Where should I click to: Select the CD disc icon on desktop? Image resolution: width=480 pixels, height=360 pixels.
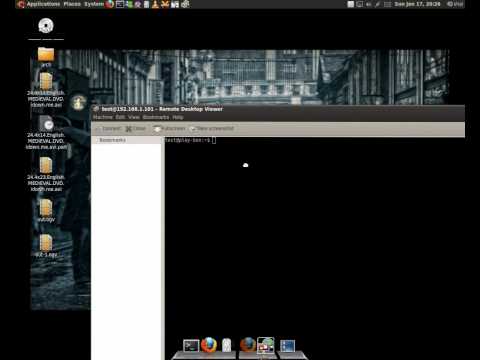[x=46, y=26]
